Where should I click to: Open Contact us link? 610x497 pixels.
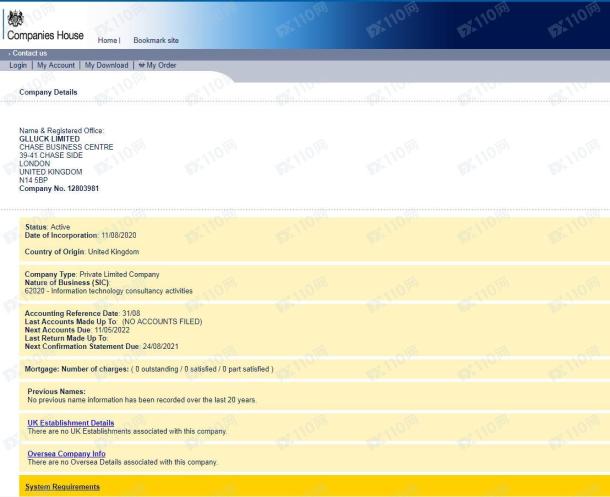click(x=30, y=53)
